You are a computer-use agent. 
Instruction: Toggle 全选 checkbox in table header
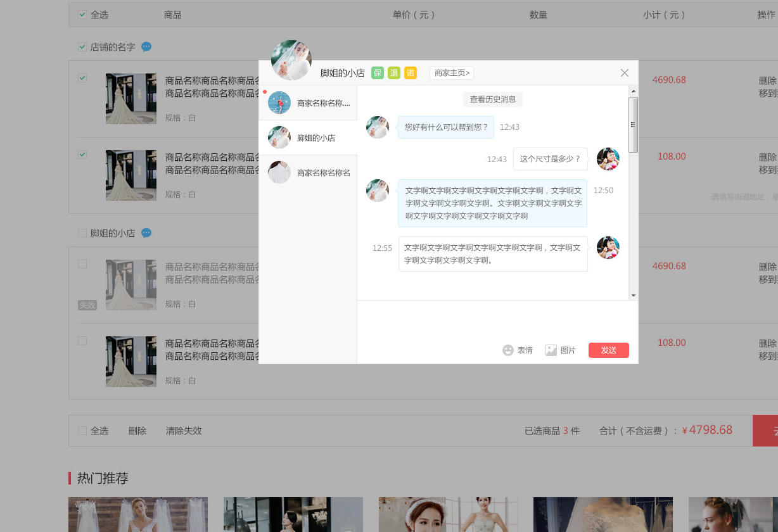82,15
